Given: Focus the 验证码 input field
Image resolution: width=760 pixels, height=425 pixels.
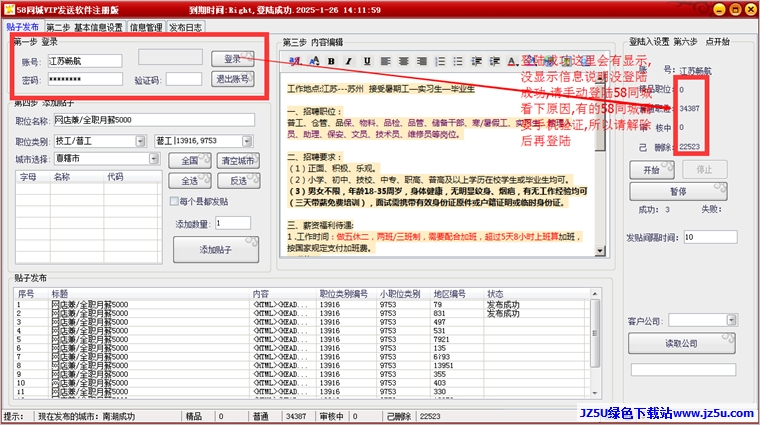Looking at the screenshot, I should click(184, 79).
